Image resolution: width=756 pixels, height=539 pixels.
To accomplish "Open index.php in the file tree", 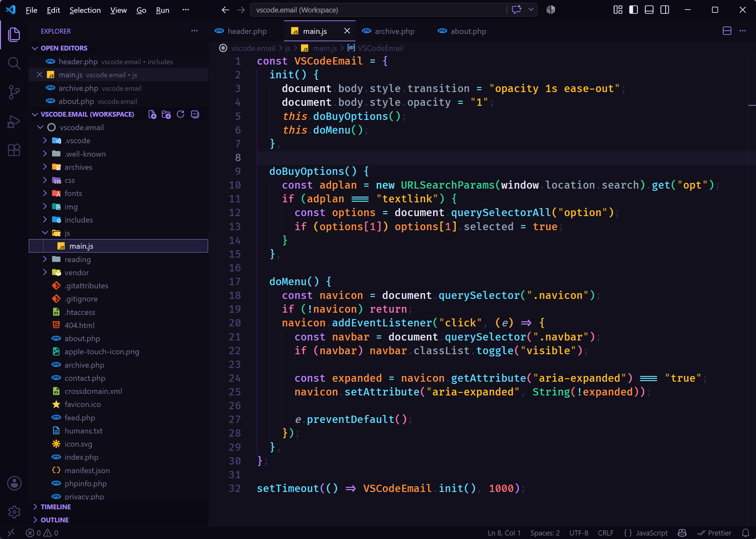I will coord(119,457).
